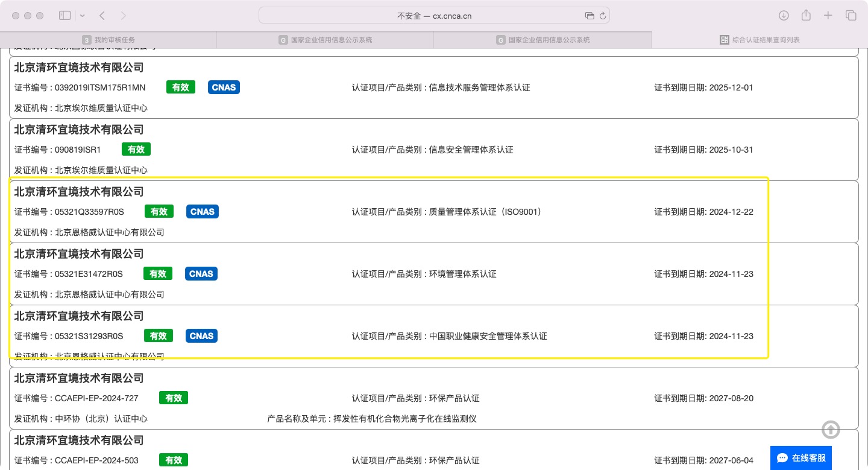Select certificate number 0392019ITSM175R1MN

click(x=100, y=87)
